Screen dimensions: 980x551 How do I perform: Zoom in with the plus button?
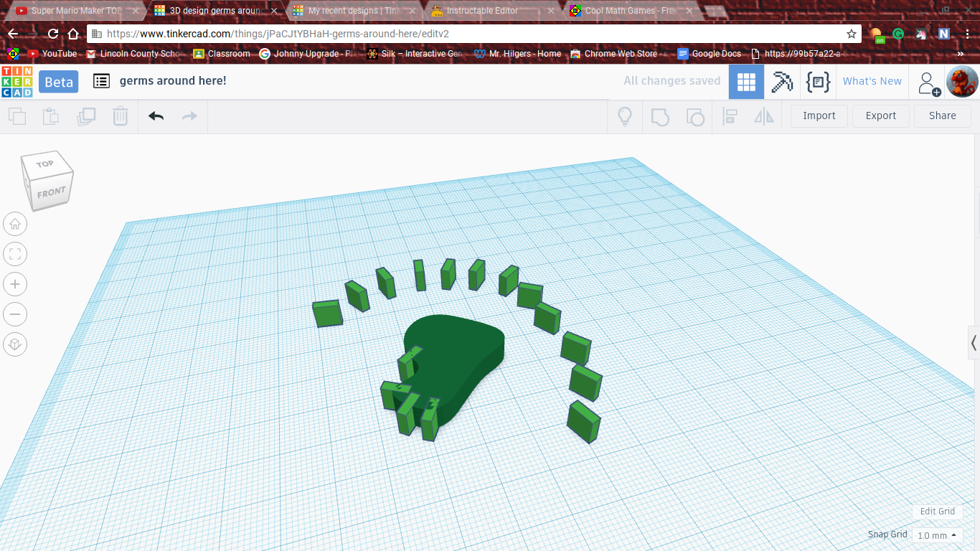[15, 284]
